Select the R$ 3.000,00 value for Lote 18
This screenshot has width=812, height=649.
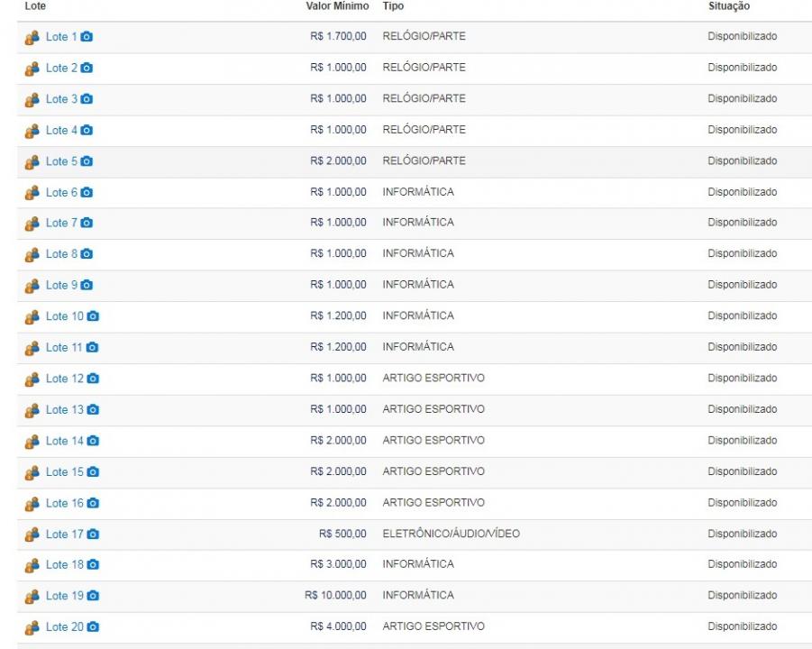click(x=338, y=564)
